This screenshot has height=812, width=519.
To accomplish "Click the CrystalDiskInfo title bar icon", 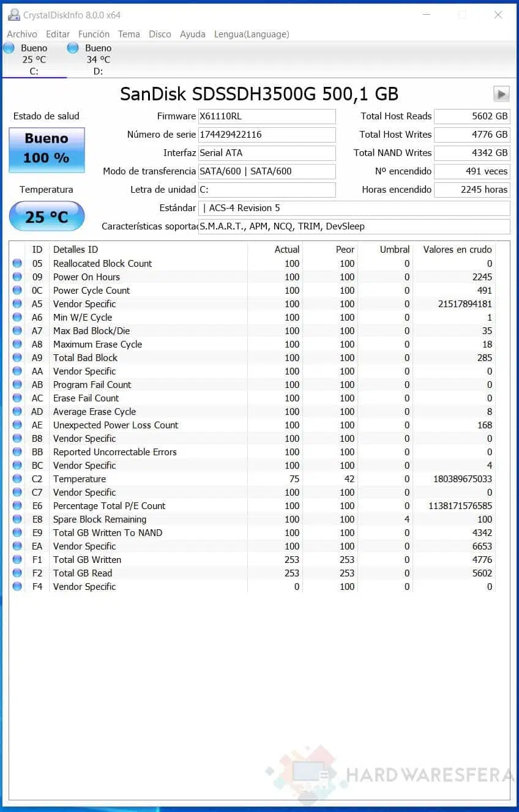I will 13,15.
